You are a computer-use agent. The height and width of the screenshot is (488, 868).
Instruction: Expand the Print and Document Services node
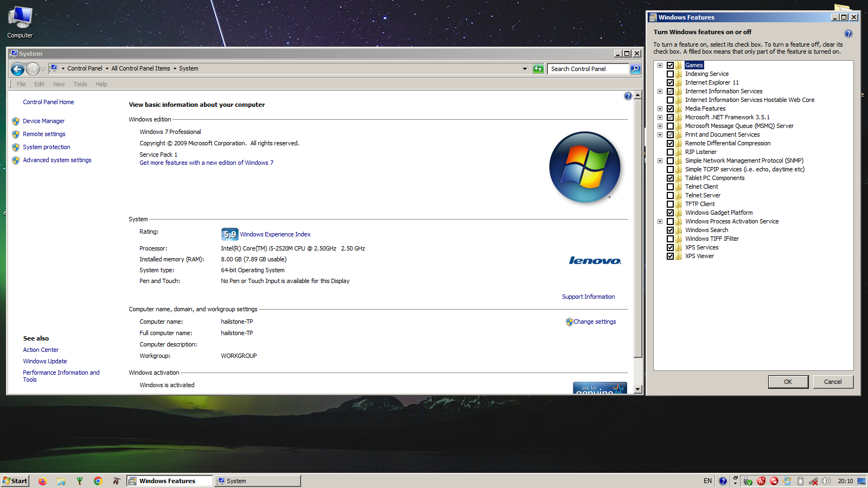pyautogui.click(x=660, y=134)
